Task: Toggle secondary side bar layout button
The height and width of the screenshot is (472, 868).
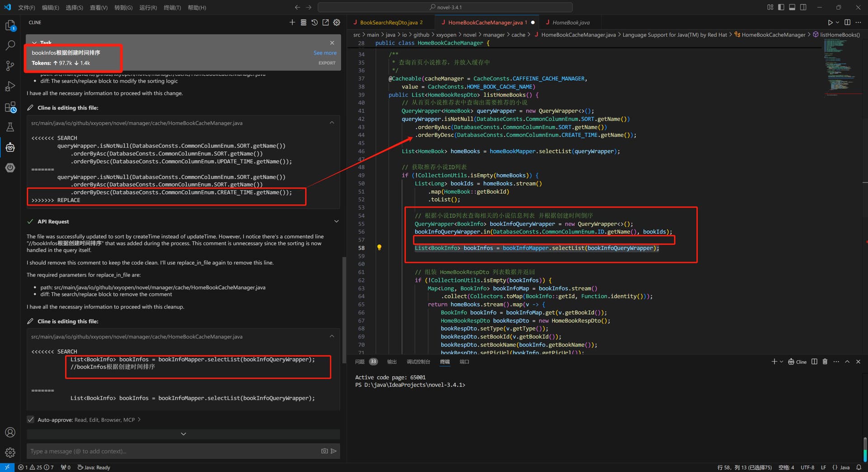Action: point(803,7)
